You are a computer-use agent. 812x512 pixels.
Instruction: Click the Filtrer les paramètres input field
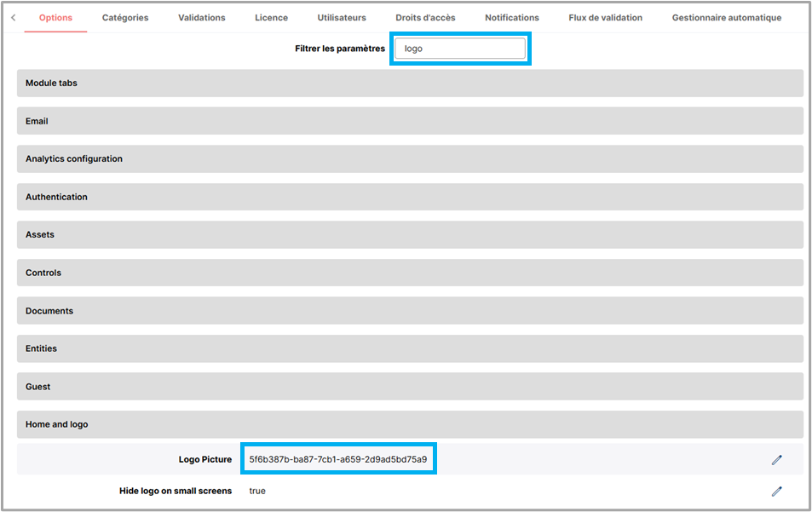pos(460,49)
